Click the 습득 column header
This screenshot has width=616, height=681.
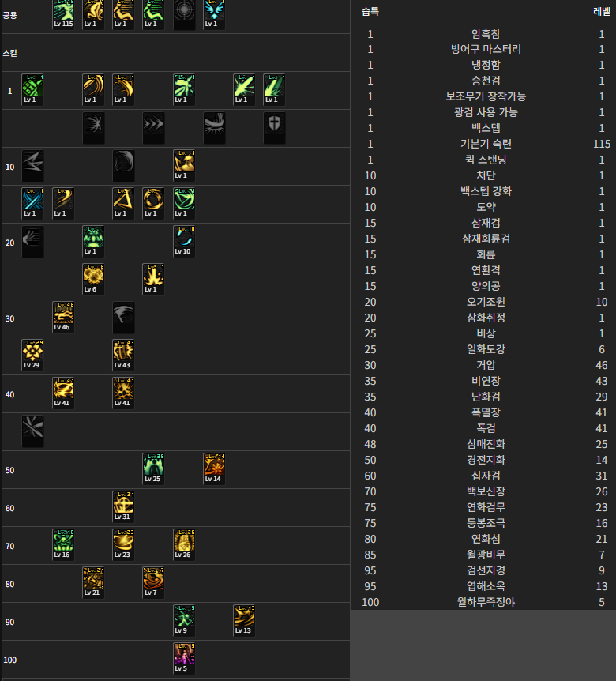(370, 12)
